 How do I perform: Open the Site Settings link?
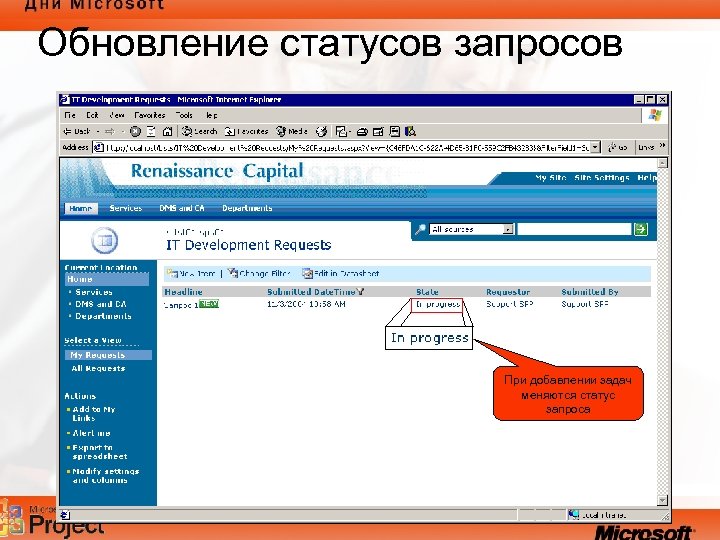(602, 178)
